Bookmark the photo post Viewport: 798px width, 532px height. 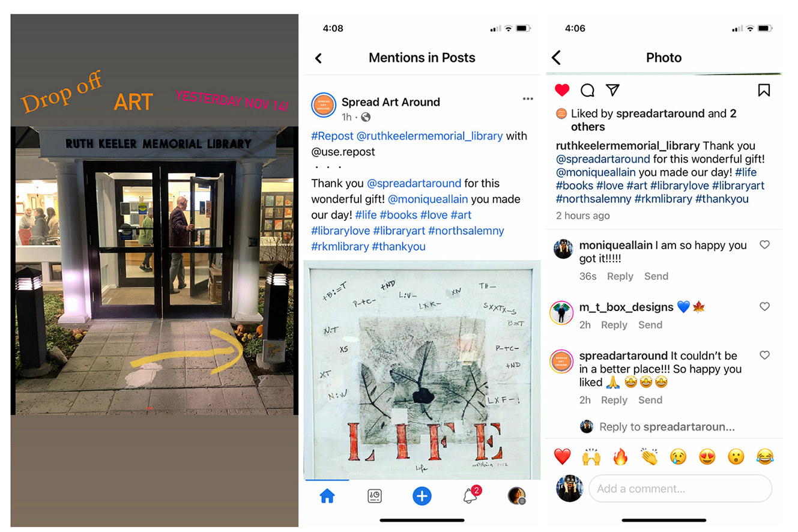[x=764, y=90]
